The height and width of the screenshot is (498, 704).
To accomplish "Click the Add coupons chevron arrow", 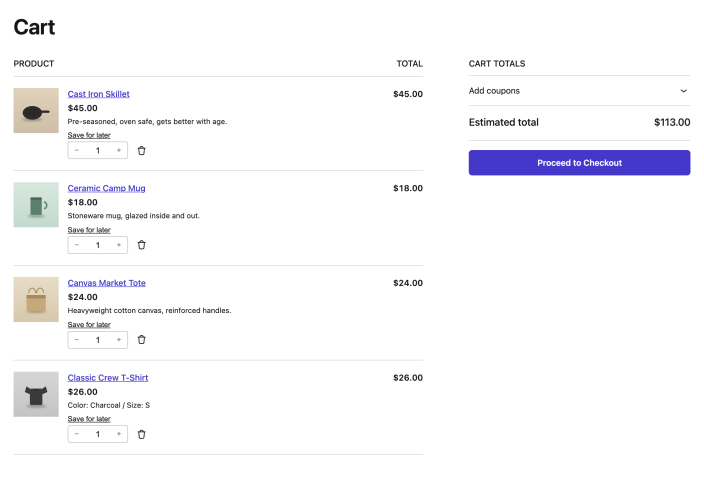I will click(x=683, y=91).
